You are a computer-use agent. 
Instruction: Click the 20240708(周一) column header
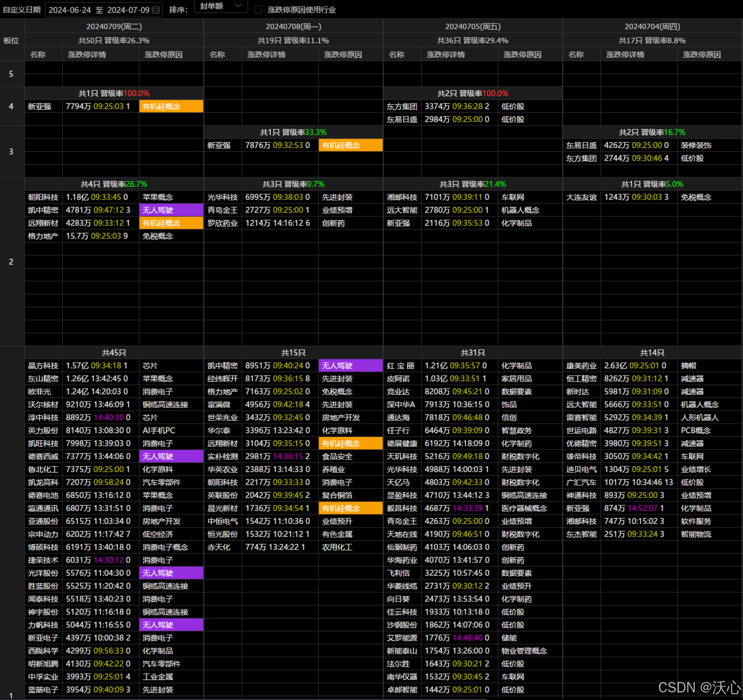pos(293,27)
